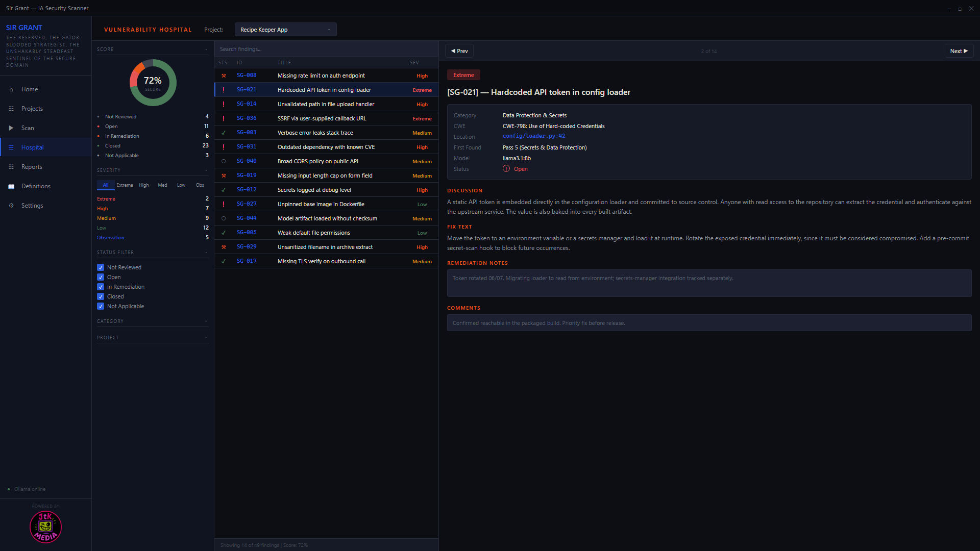Click into the Comments text box
The height and width of the screenshot is (551, 980).
tap(709, 323)
